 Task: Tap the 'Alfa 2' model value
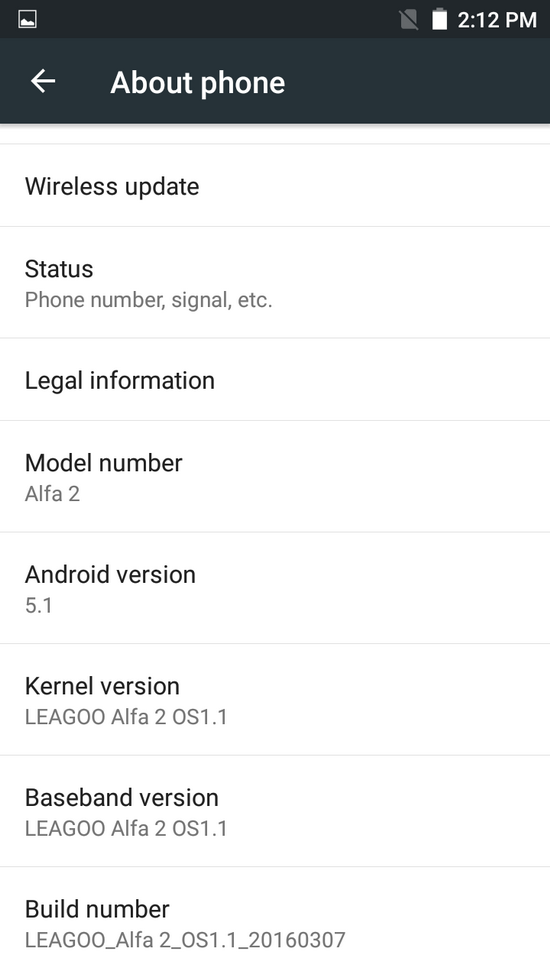tap(52, 494)
